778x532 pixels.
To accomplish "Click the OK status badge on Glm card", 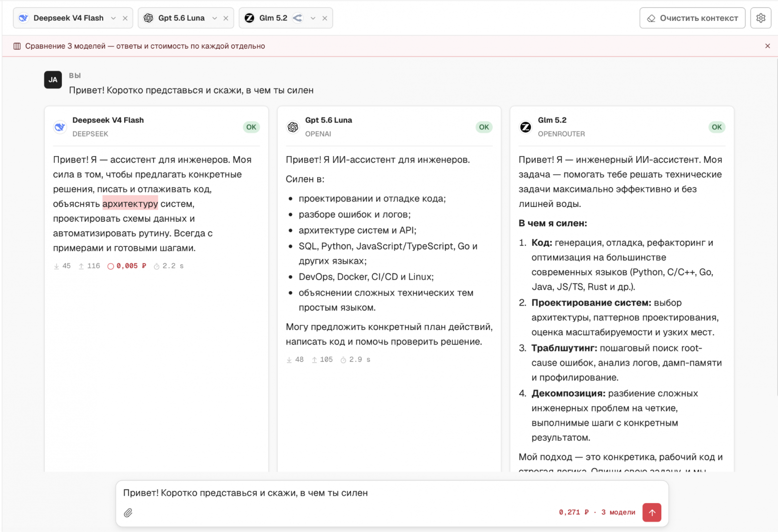I will pos(717,127).
